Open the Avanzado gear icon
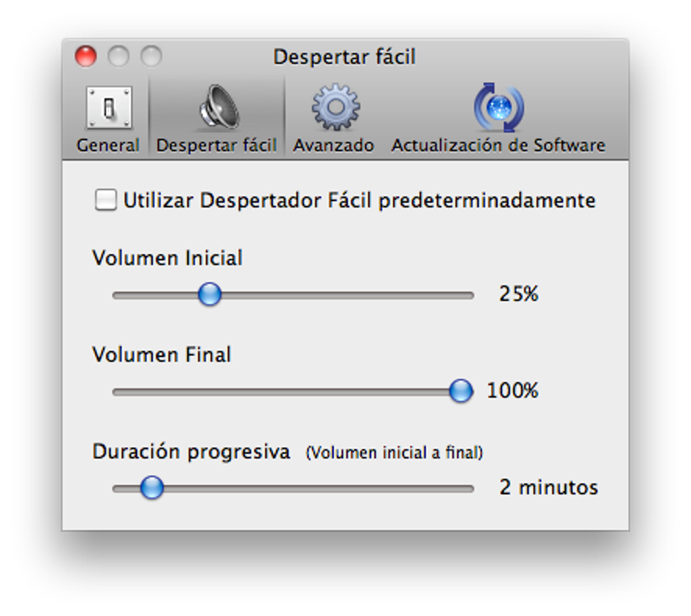 point(335,108)
